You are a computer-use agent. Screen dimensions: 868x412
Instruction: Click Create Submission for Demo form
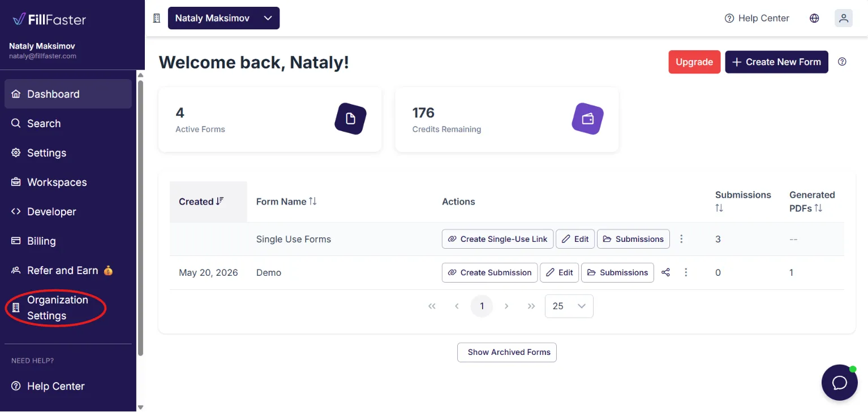point(489,272)
